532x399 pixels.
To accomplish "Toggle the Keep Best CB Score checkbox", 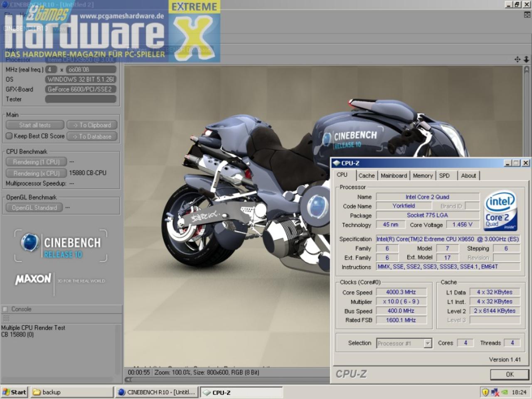I will [9, 136].
